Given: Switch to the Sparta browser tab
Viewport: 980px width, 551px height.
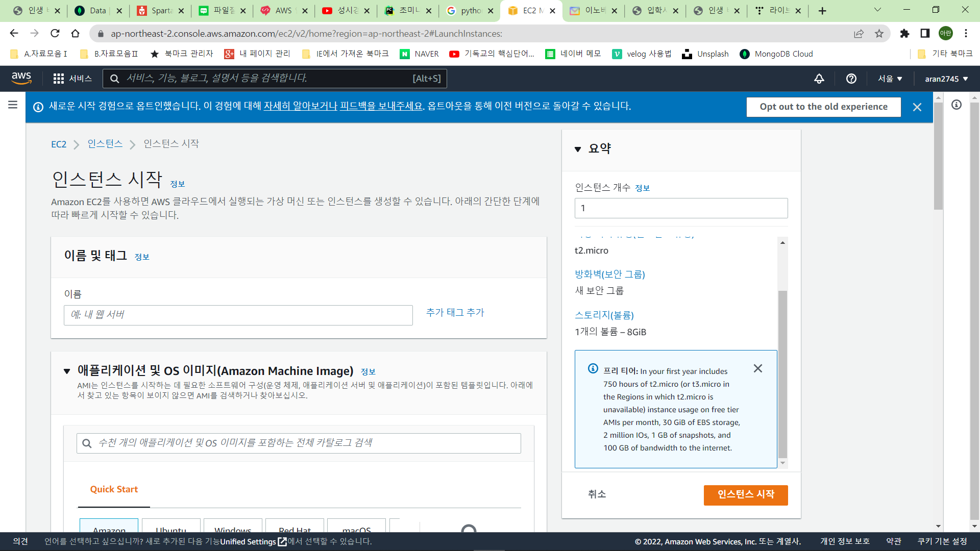Looking at the screenshot, I should 160,11.
